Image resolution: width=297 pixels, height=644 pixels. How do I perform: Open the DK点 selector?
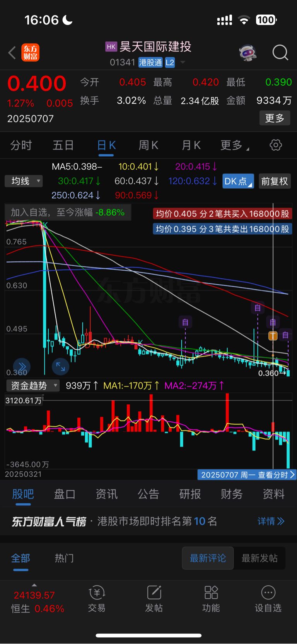(x=238, y=181)
